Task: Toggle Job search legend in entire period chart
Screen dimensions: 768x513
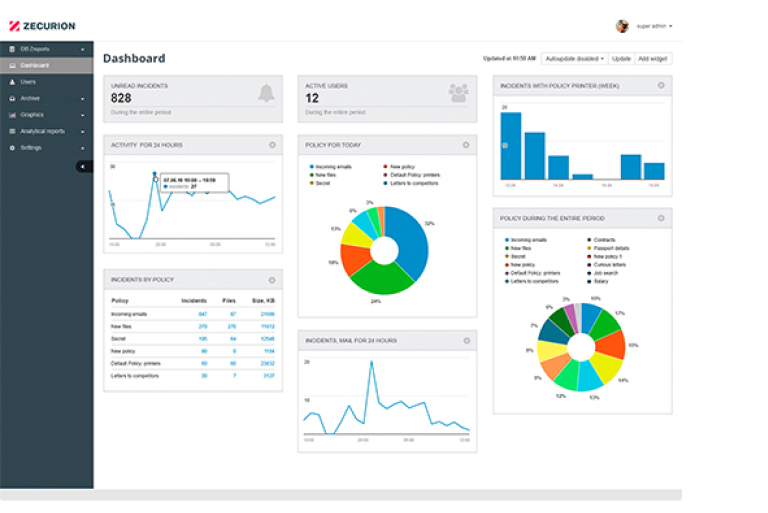Action: (602, 273)
